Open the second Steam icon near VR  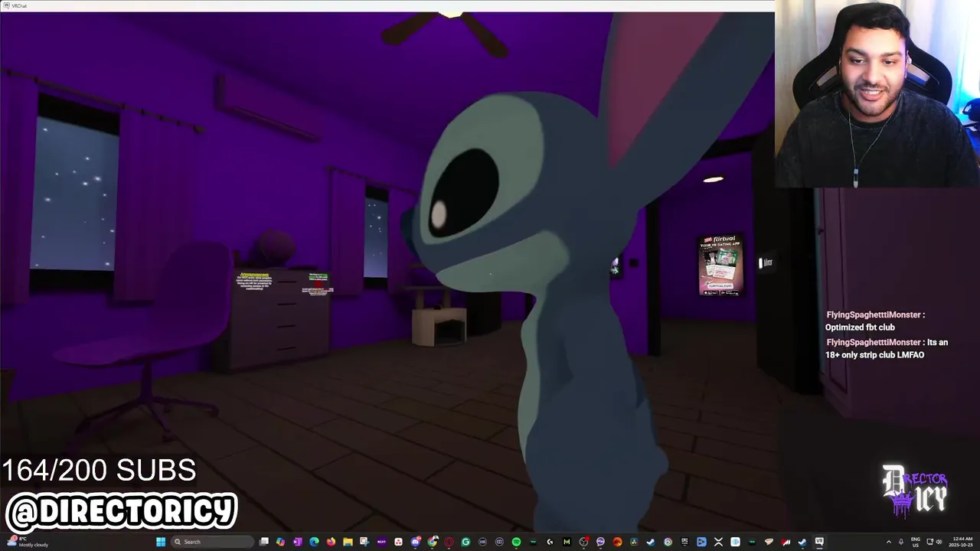(802, 542)
